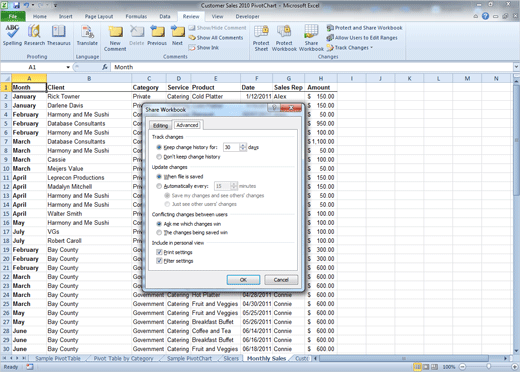Click the zoom out minus button
This screenshot has width=520, height=372.
[462, 367]
